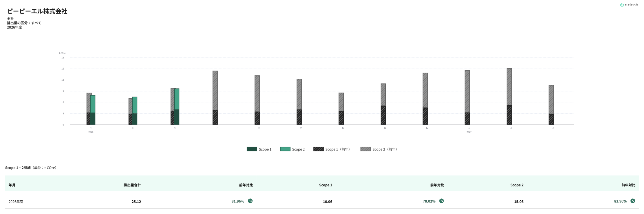Click the previous-year bar for February 2027
The width and height of the screenshot is (644, 214).
click(509, 97)
